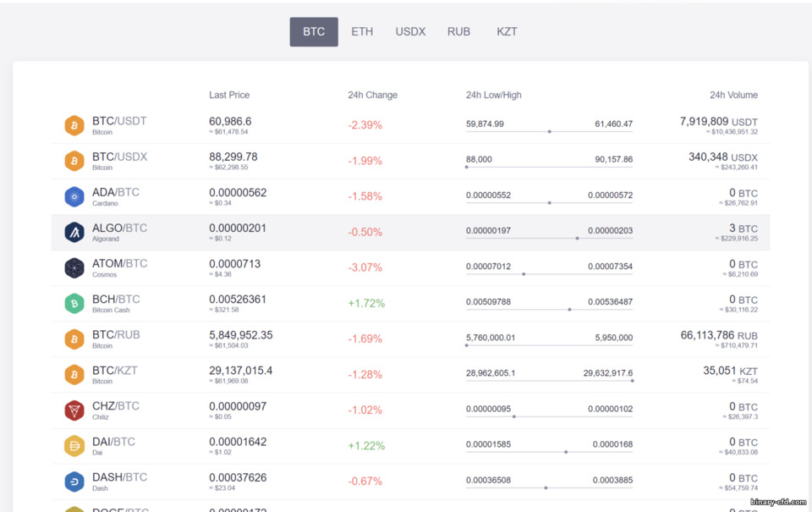The image size is (812, 512).
Task: Click the BTC/KZT low/high range bar
Action: click(550, 381)
